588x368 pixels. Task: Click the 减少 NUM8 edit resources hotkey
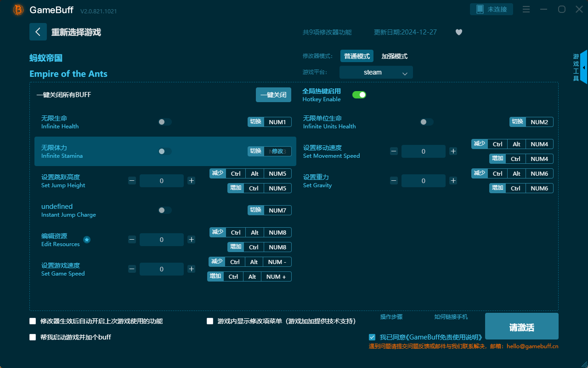(251, 232)
